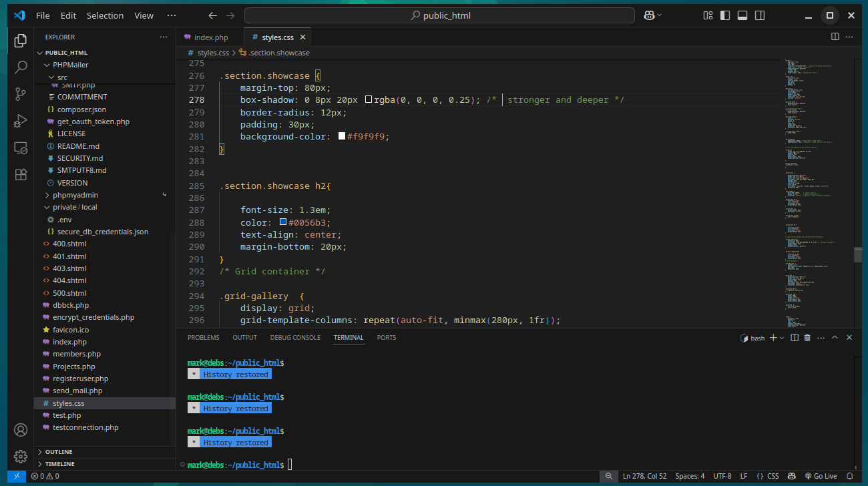The height and width of the screenshot is (486, 868).
Task: Open the Manage gear icon
Action: pos(21,456)
